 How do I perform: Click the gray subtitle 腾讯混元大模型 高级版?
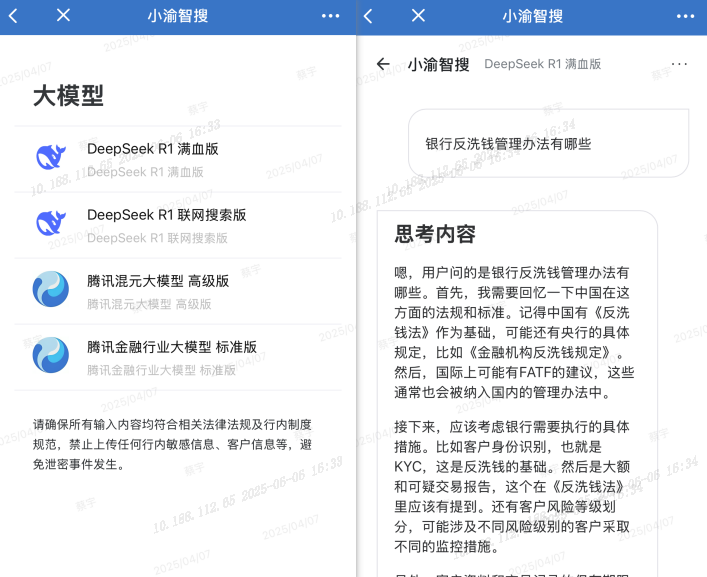[149, 304]
